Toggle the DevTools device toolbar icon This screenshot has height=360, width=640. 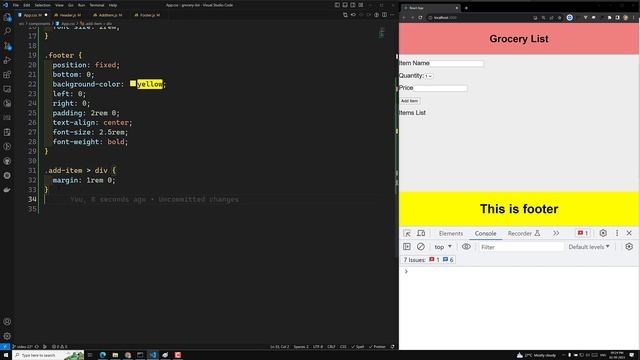coord(421,233)
